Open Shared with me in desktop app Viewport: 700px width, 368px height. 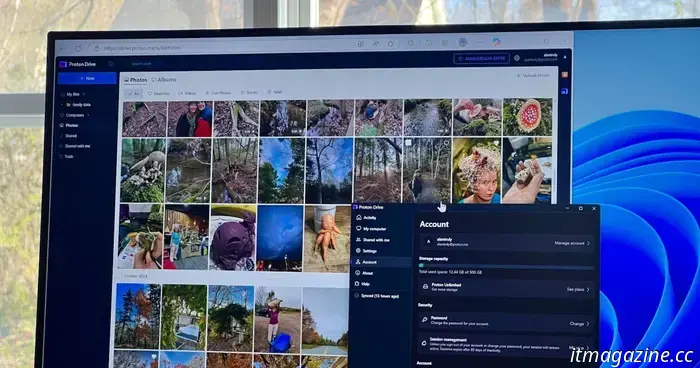click(373, 240)
